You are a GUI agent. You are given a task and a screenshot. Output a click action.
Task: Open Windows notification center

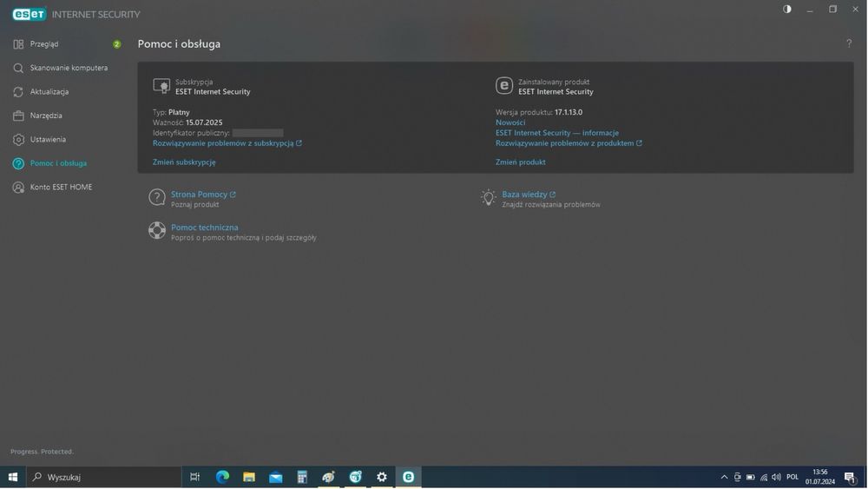click(851, 478)
